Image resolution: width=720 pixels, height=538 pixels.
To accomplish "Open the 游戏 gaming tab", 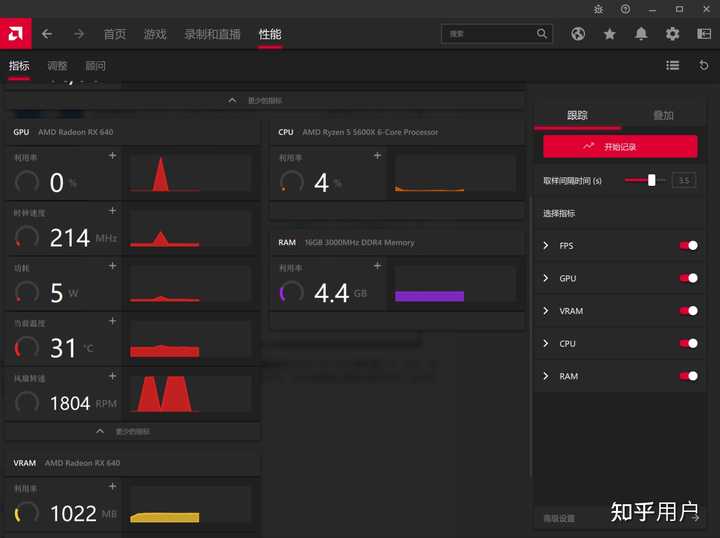I will [x=155, y=34].
